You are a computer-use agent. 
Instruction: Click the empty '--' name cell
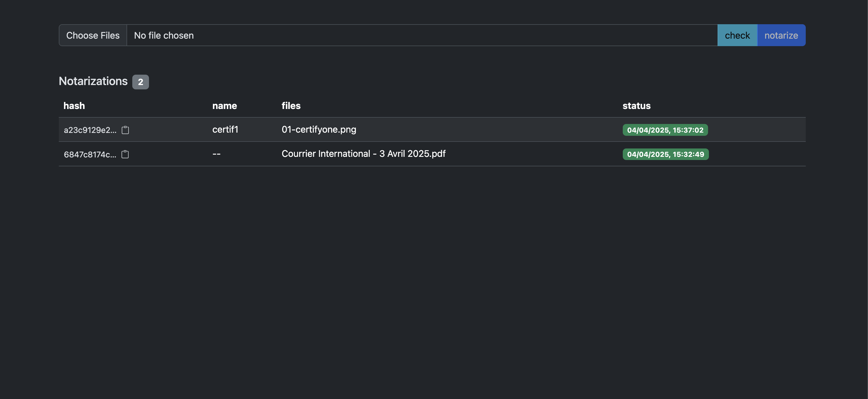tap(216, 154)
